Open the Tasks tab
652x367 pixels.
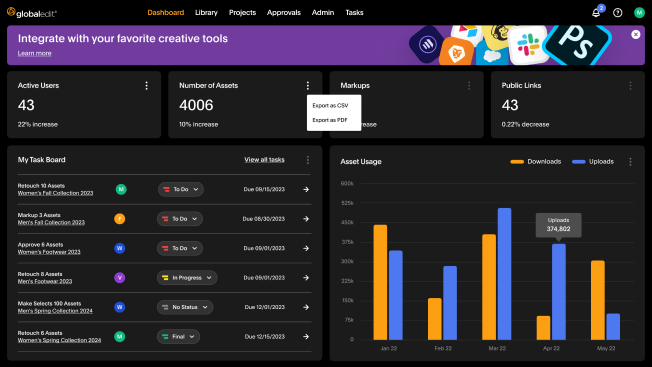coord(354,13)
